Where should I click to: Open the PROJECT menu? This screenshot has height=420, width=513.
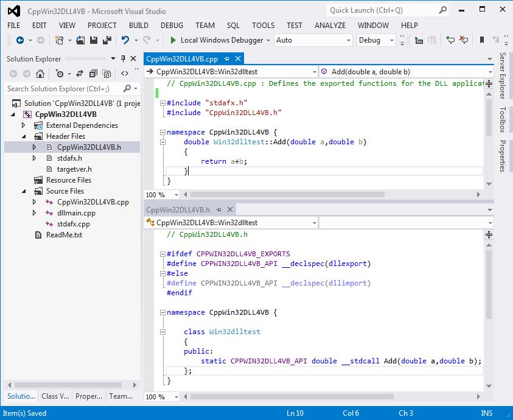point(102,25)
